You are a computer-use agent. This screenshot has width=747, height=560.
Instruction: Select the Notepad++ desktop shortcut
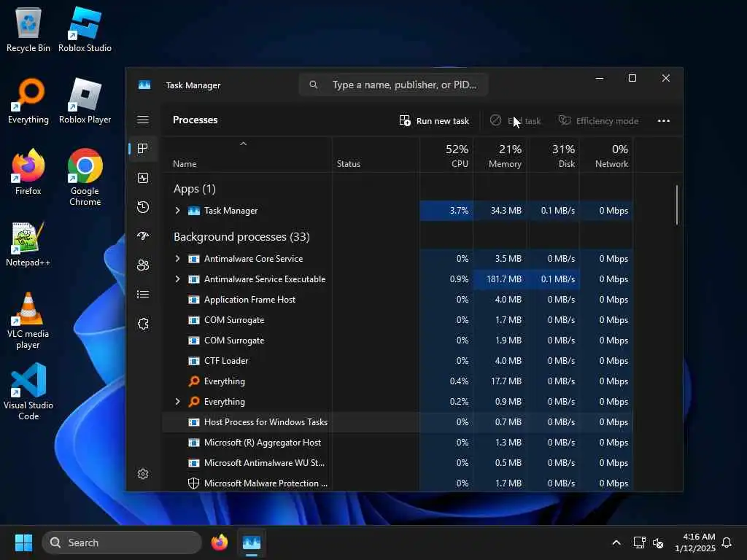(x=28, y=244)
